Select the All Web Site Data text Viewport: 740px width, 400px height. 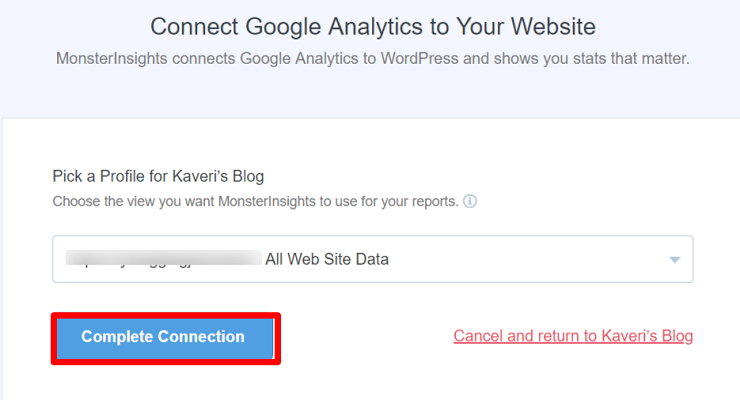(327, 259)
